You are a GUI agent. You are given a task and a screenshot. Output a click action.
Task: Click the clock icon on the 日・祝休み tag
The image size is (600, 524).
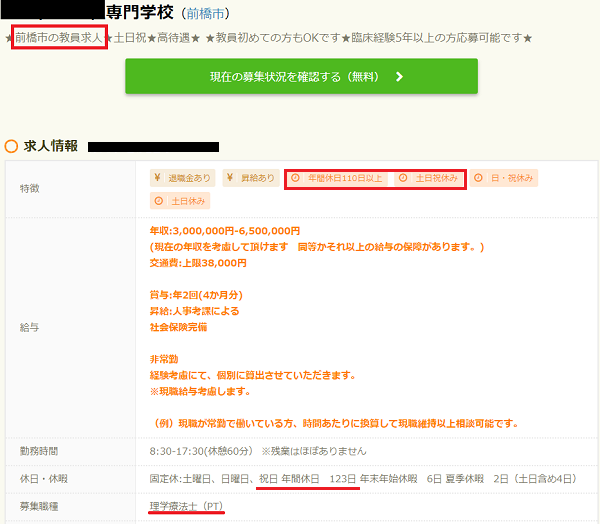coord(478,178)
